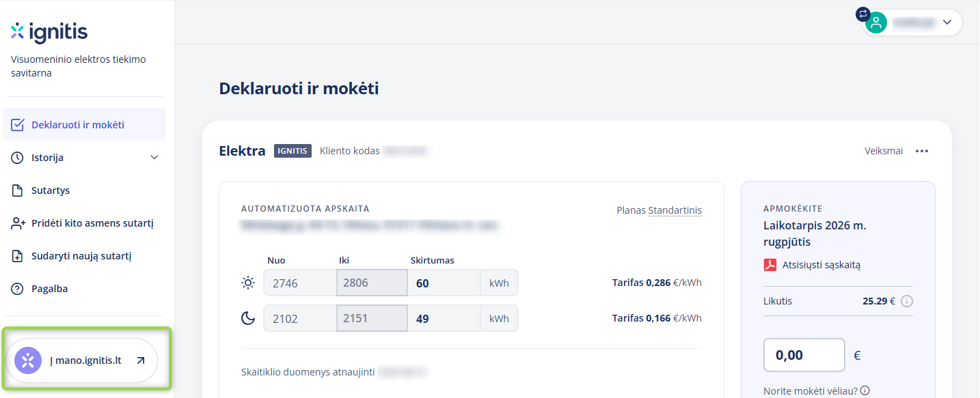The width and height of the screenshot is (980, 398).
Task: Click the Norite mokėti vėliau info icon
Action: [865, 391]
